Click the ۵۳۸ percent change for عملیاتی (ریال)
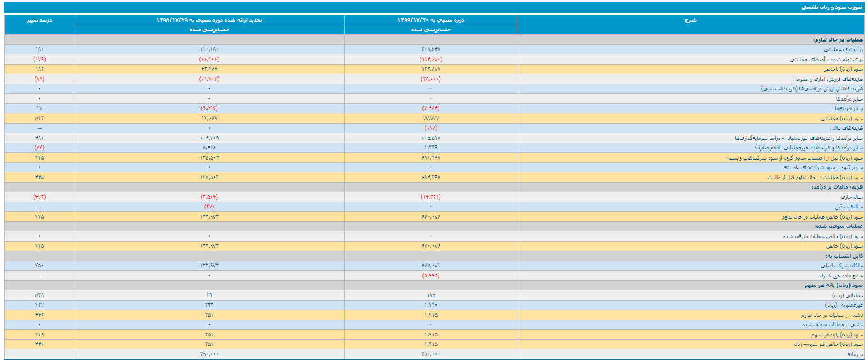Viewport: 868px width, 364px height. pos(39,295)
